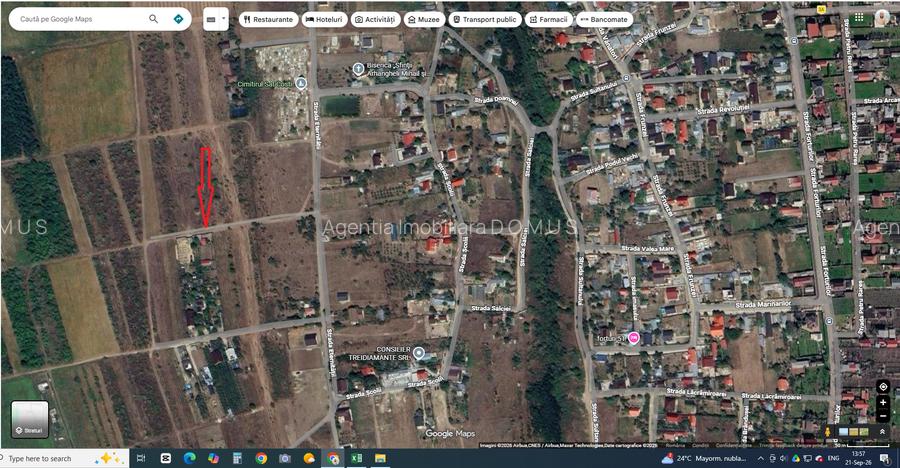Open Calculator from the taskbar
The width and height of the screenshot is (900, 468).
click(x=237, y=458)
